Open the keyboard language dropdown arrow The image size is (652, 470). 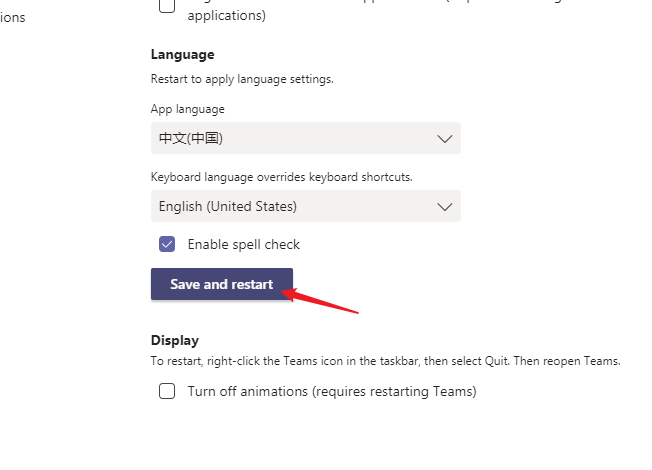[445, 207]
